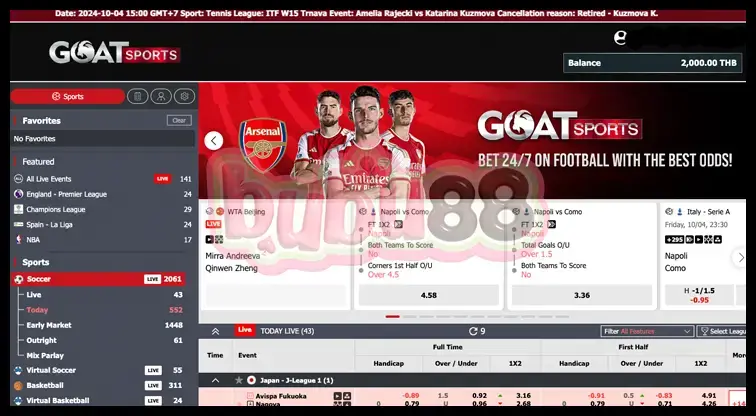Click the La Liga logo icon
The width and height of the screenshot is (756, 416).
point(18,225)
